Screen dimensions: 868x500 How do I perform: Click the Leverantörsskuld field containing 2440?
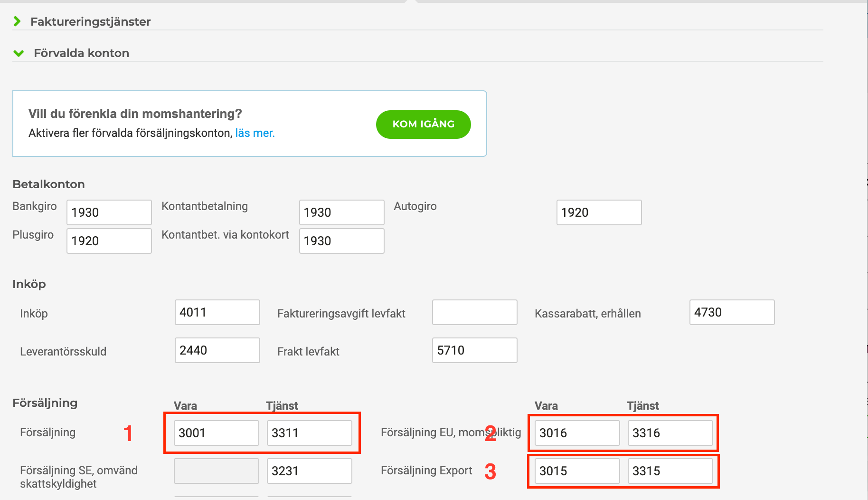point(217,350)
